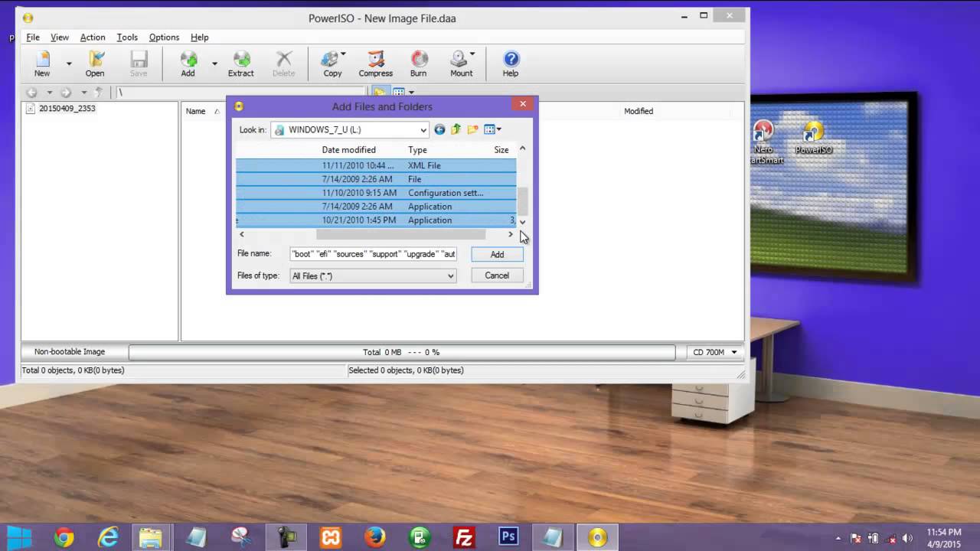The image size is (980, 551).
Task: Open the CD 700M media size dropdown
Action: (x=714, y=352)
